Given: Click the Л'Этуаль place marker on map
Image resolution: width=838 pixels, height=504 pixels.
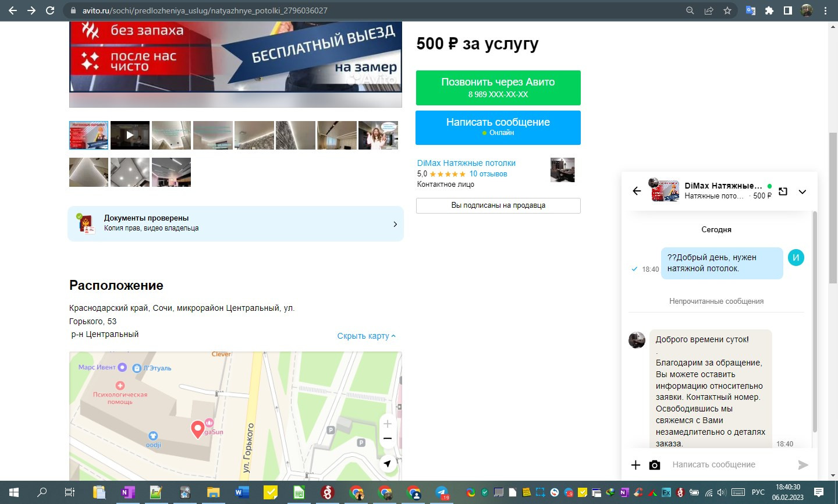Looking at the screenshot, I should pyautogui.click(x=137, y=368).
